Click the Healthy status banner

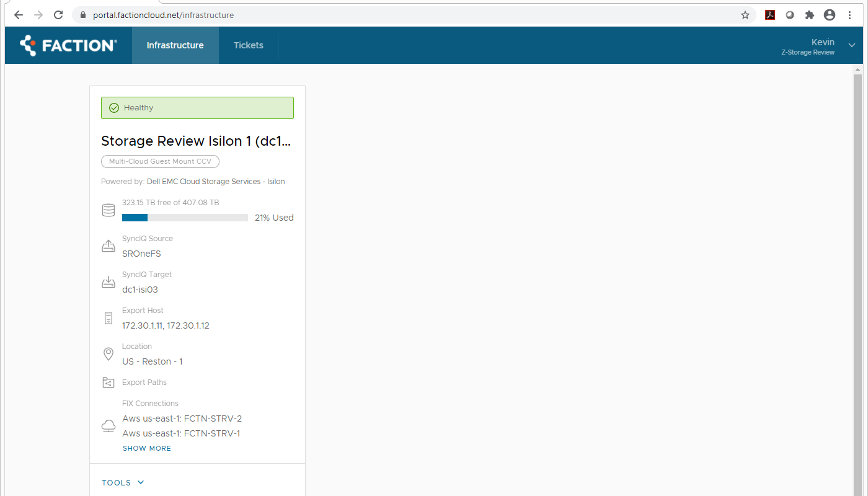click(x=197, y=108)
